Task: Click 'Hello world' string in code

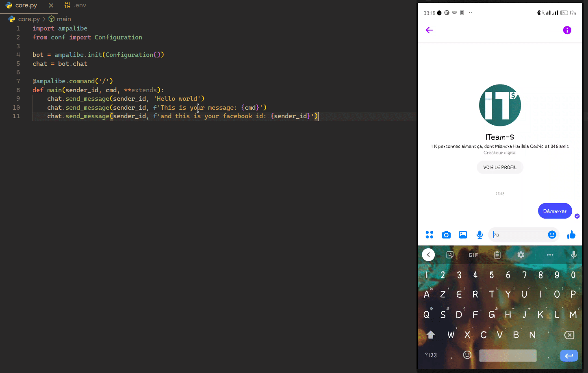Action: (177, 99)
